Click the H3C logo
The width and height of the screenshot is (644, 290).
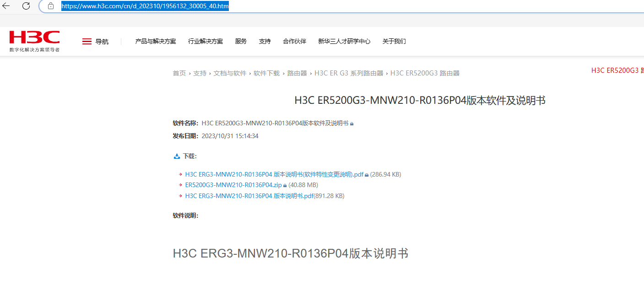tap(34, 37)
